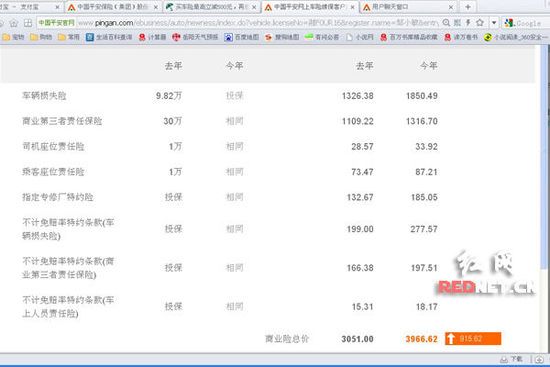Click the orange 915.62 increase badge
Viewport: 550px width, 367px height.
pyautogui.click(x=473, y=339)
